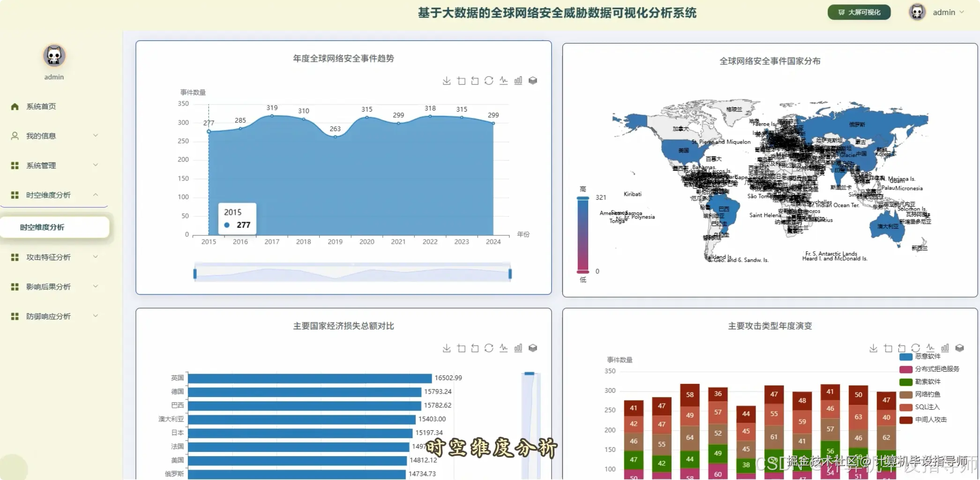Screen dimensions: 980x480
Task: Restore the attack type chart to default
Action: coord(916,348)
